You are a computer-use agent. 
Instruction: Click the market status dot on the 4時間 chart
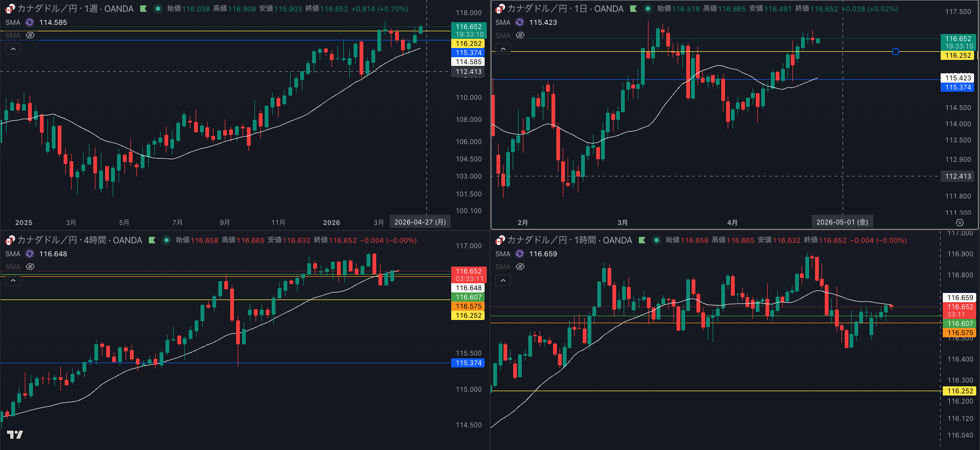coord(166,240)
